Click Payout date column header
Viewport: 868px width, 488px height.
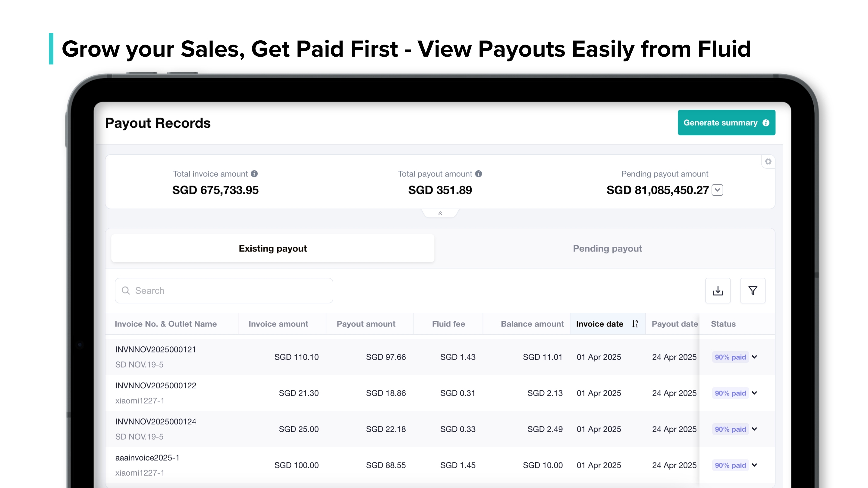(x=675, y=324)
